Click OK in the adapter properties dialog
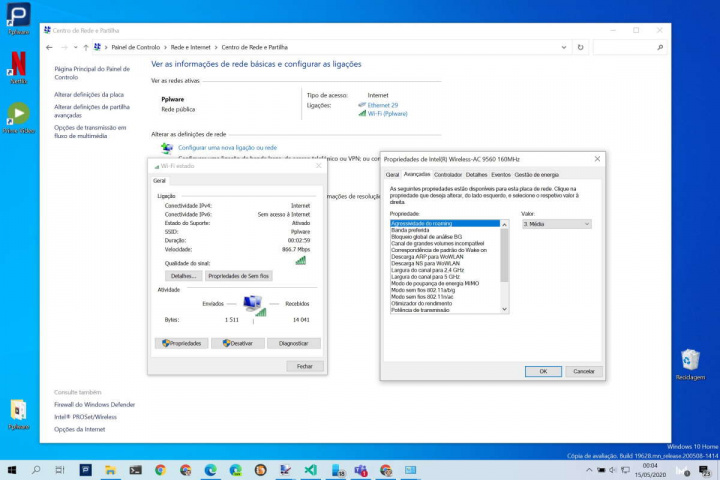720x480 pixels. [543, 371]
